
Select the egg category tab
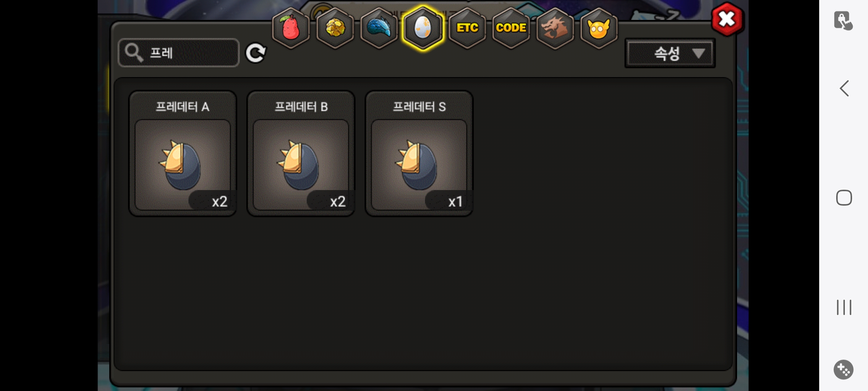[423, 28]
